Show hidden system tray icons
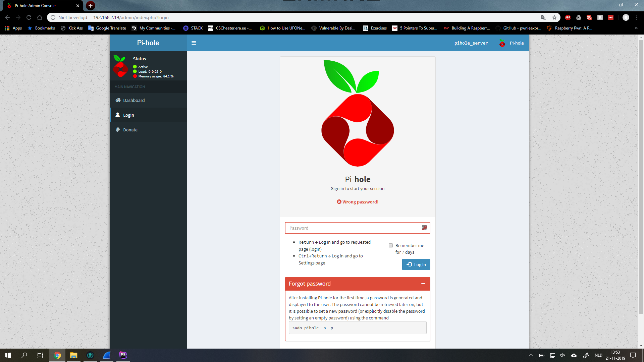The width and height of the screenshot is (644, 362). click(x=531, y=355)
